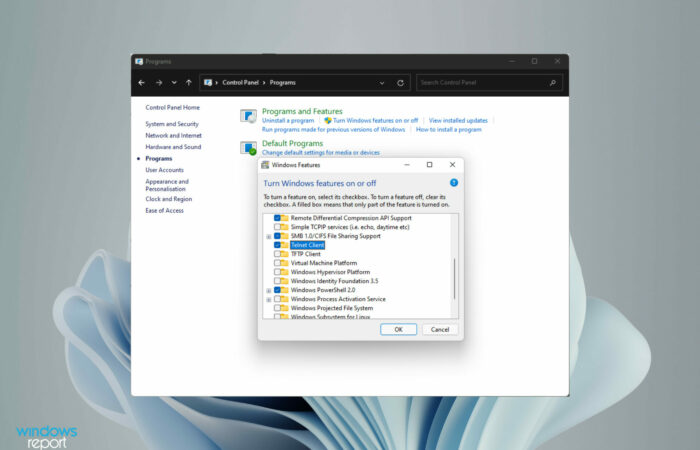Go up one level with up arrow
Viewport: 700px width, 450px height.
pyautogui.click(x=189, y=83)
